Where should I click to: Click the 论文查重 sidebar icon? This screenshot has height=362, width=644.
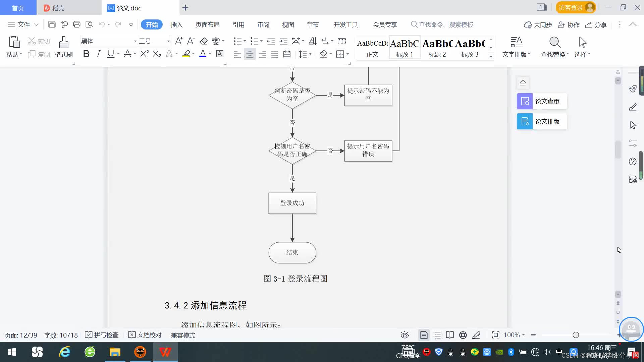click(525, 101)
